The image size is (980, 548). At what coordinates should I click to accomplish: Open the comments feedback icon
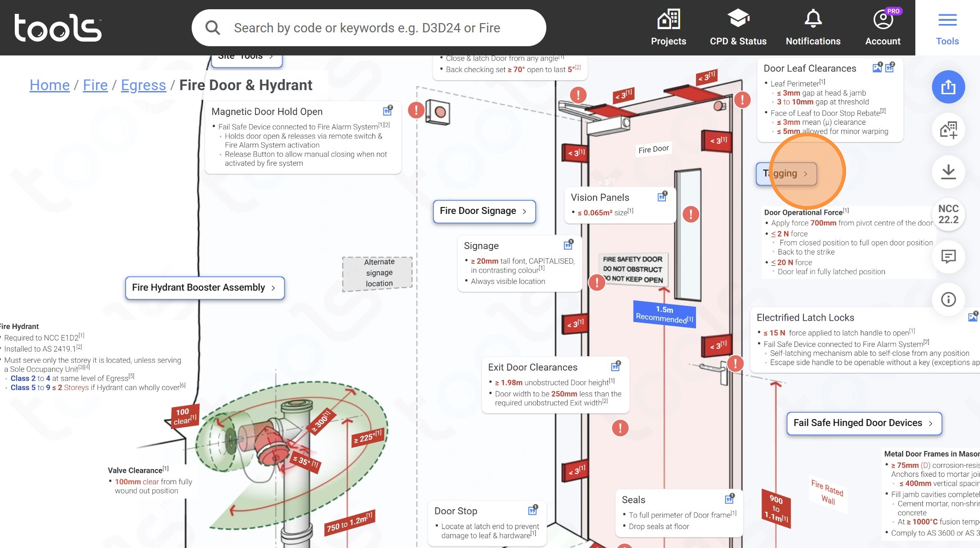click(948, 256)
